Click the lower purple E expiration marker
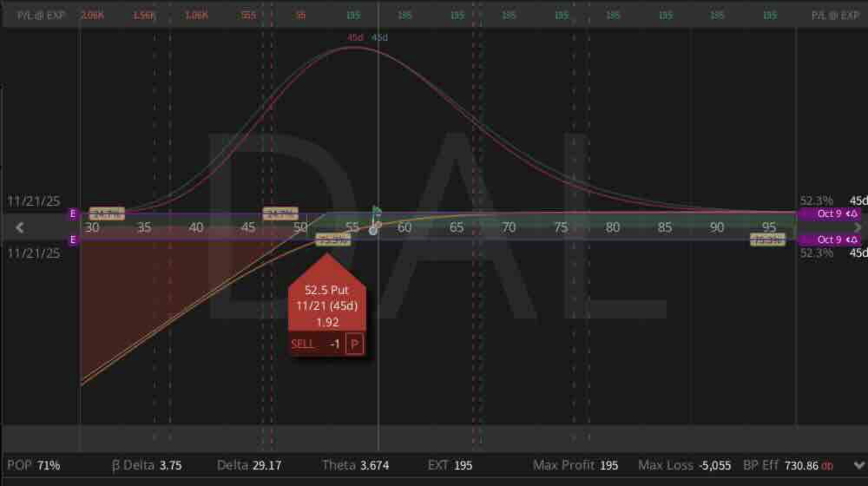Image resolution: width=868 pixels, height=486 pixels. click(x=73, y=240)
